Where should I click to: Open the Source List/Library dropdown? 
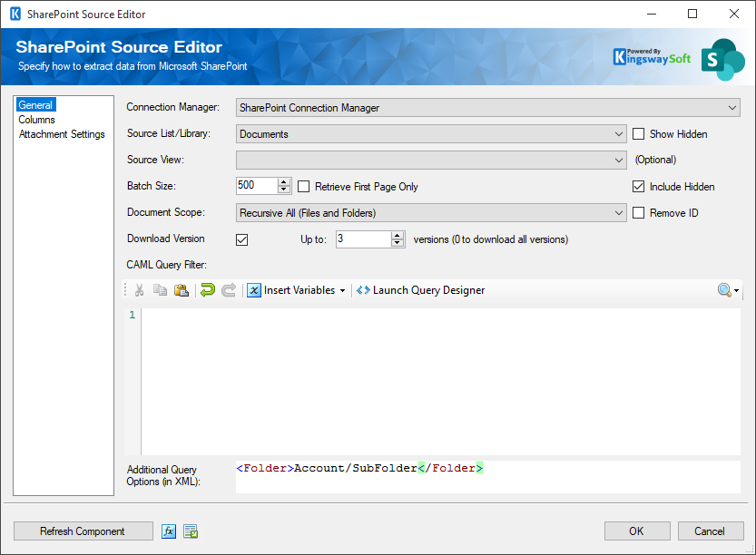(431, 134)
